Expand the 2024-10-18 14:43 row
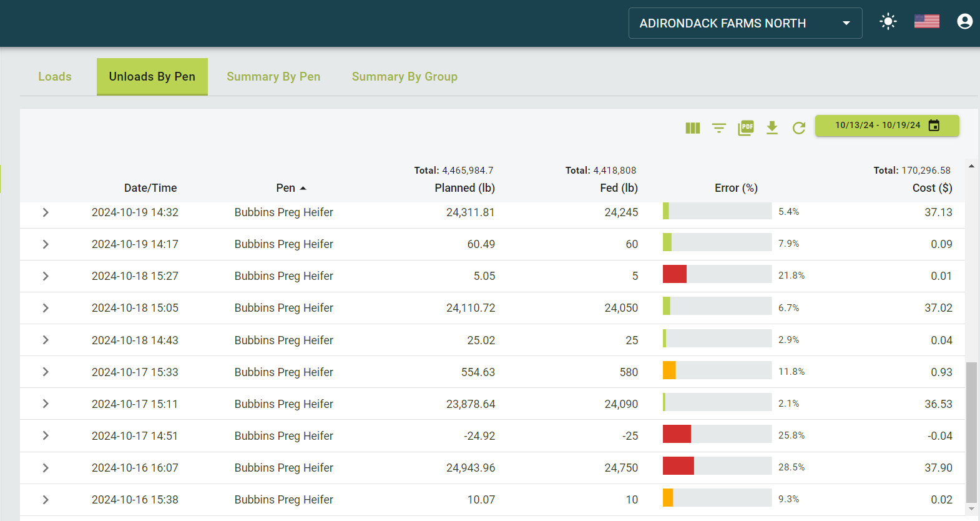Viewport: 980px width, 521px height. (x=46, y=340)
